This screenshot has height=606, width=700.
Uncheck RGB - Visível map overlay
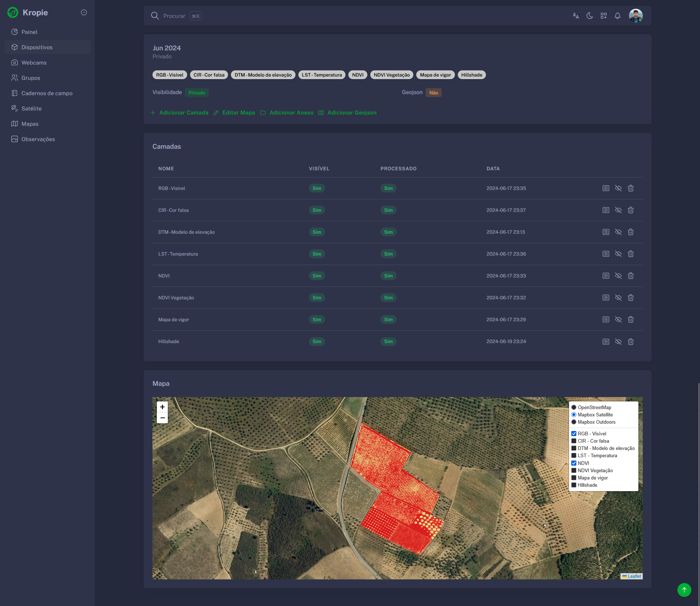(x=574, y=434)
